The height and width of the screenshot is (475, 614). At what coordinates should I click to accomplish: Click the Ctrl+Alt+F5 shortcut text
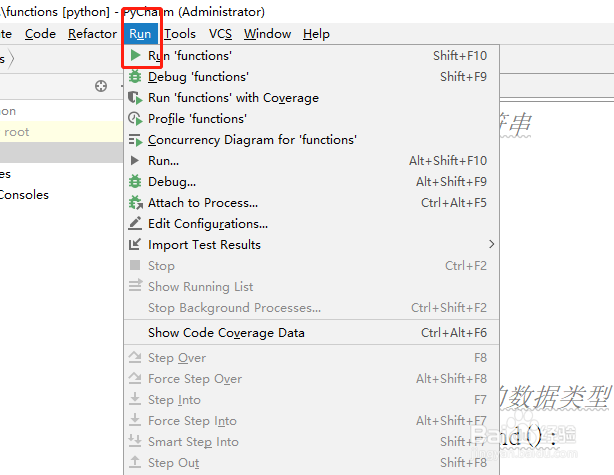[x=454, y=203]
